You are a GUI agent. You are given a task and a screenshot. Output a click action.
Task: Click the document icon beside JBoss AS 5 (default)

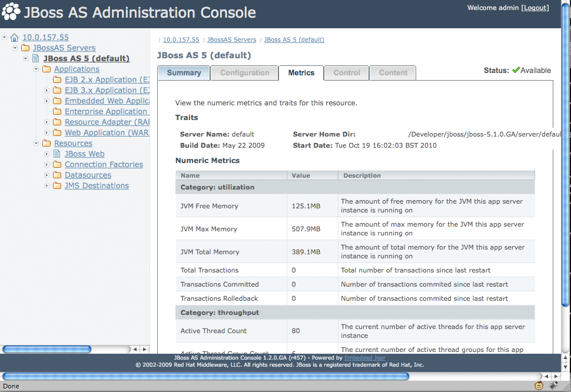36,59
